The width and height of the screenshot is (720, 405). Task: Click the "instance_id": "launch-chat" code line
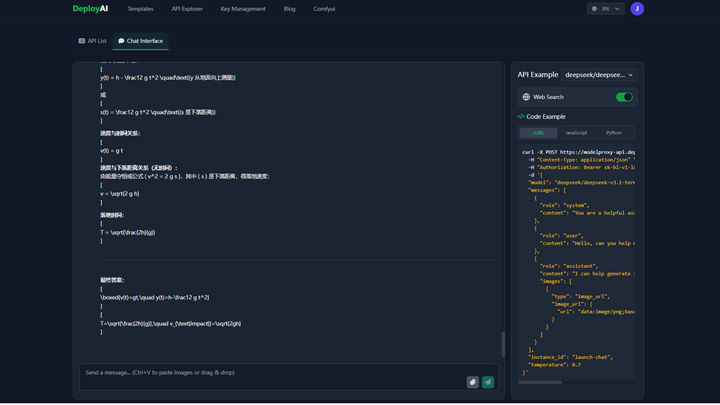pos(570,357)
